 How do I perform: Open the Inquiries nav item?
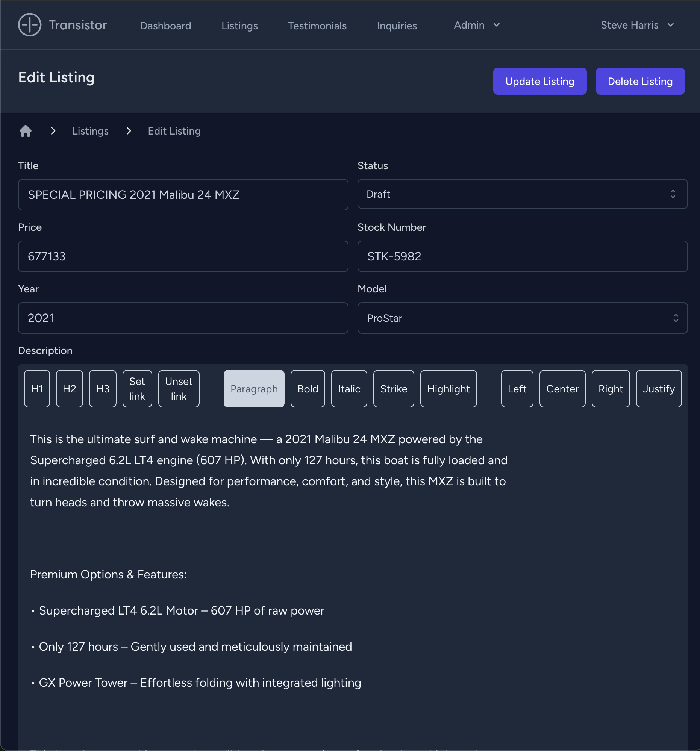[x=397, y=26]
